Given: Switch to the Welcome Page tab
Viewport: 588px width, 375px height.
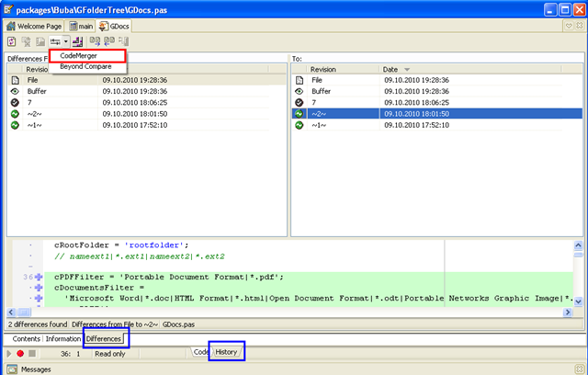Looking at the screenshot, I should point(34,27).
